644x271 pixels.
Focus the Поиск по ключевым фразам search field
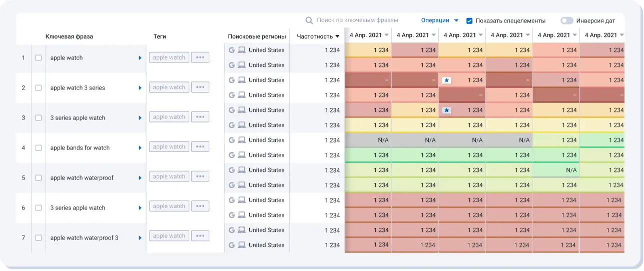click(357, 20)
